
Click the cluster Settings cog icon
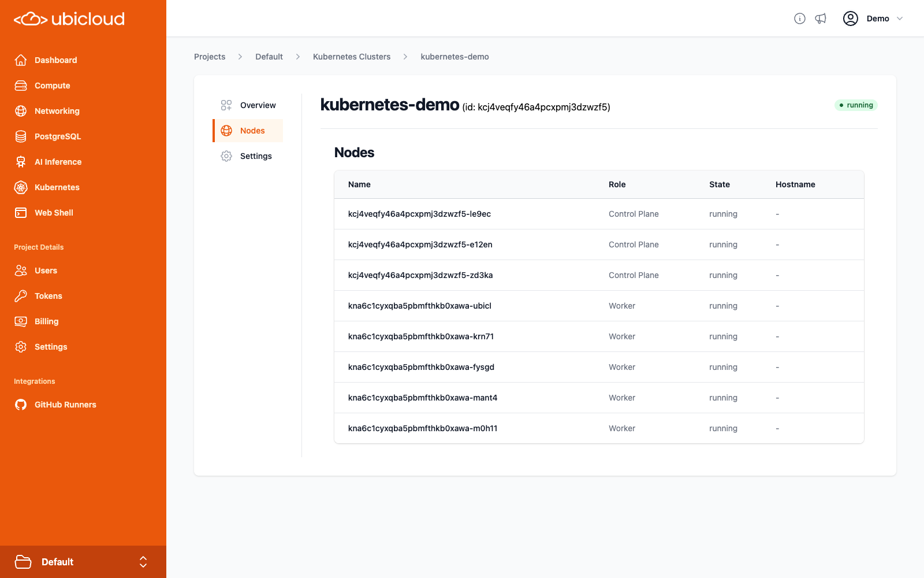[x=226, y=156]
